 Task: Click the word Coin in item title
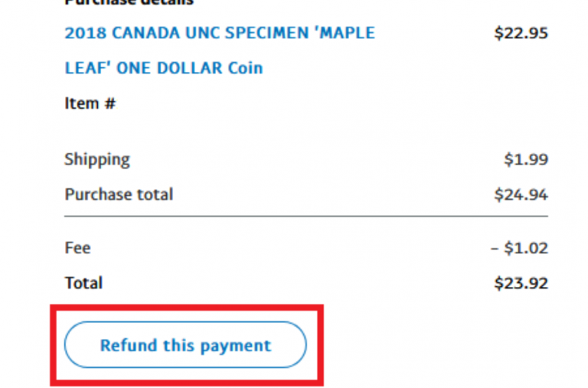(x=245, y=68)
